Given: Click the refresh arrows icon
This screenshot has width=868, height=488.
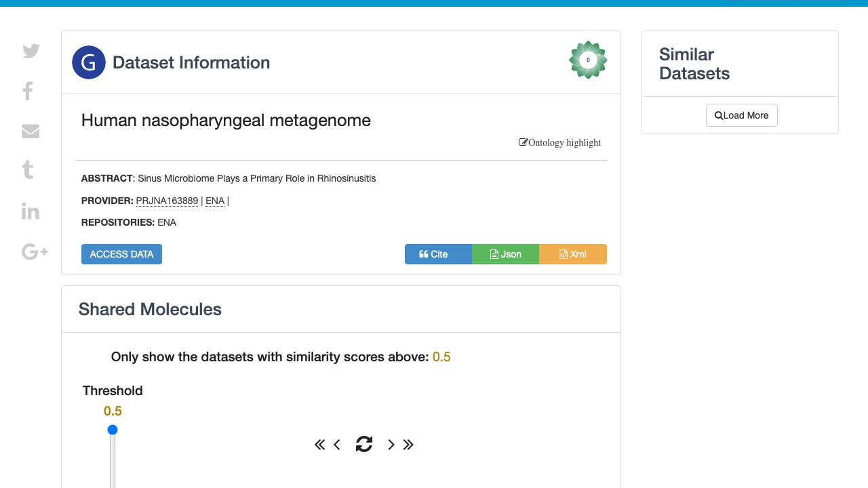Looking at the screenshot, I should (x=364, y=444).
